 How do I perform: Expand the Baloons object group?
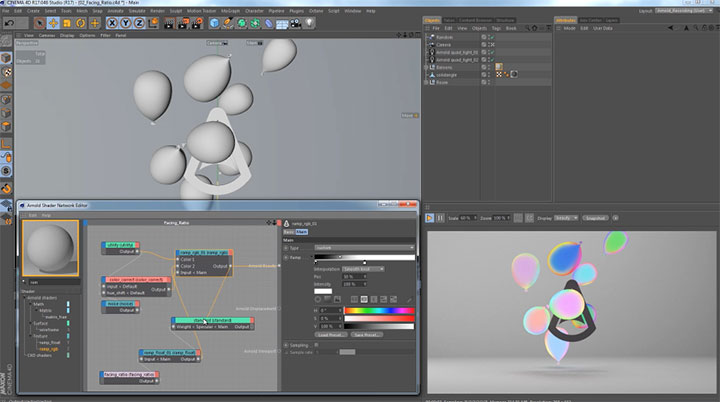pyautogui.click(x=426, y=67)
